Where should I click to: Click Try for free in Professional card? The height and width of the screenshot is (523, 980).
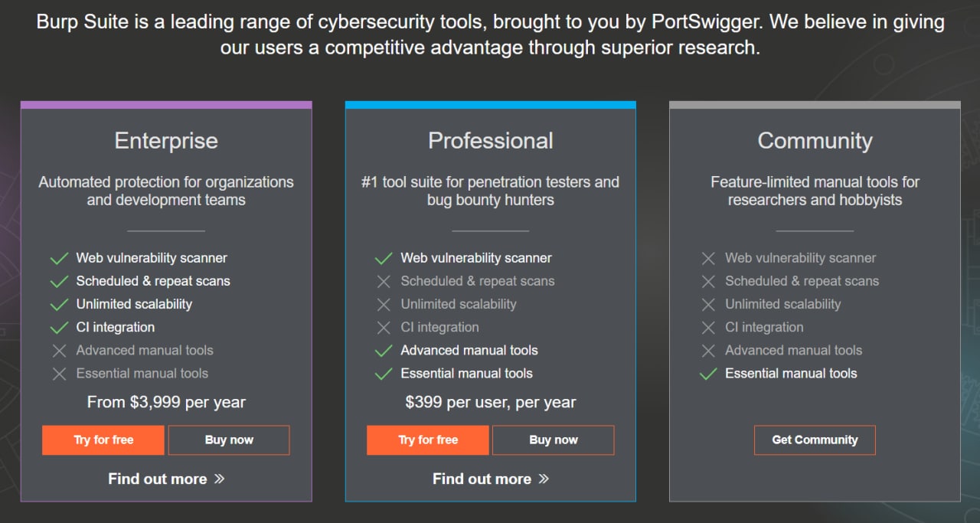click(428, 440)
